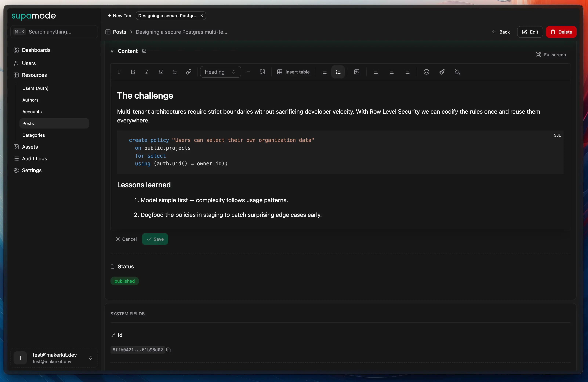
Task: Insert an image into the post content
Action: 357,72
